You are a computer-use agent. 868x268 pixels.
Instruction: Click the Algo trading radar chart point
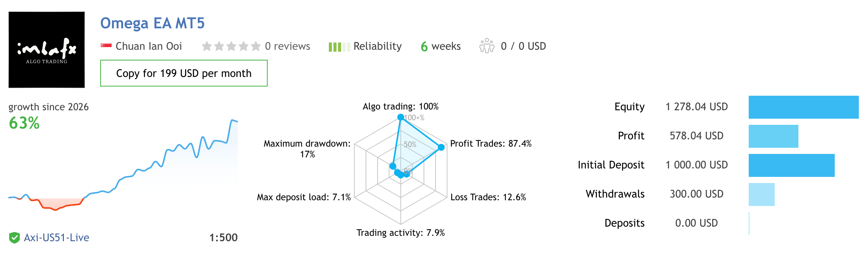coord(400,117)
